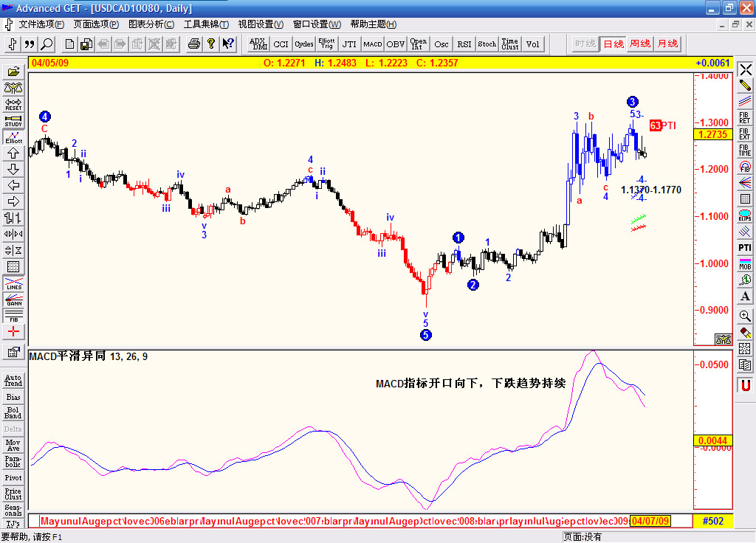Viewport: 756px width, 543px height.
Task: Open the pencil drawing tool
Action: coord(745,84)
